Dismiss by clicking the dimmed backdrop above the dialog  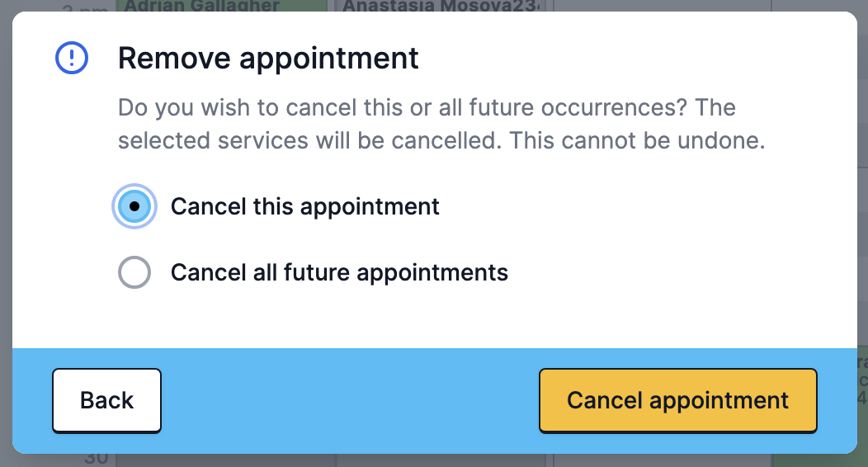pos(664,5)
